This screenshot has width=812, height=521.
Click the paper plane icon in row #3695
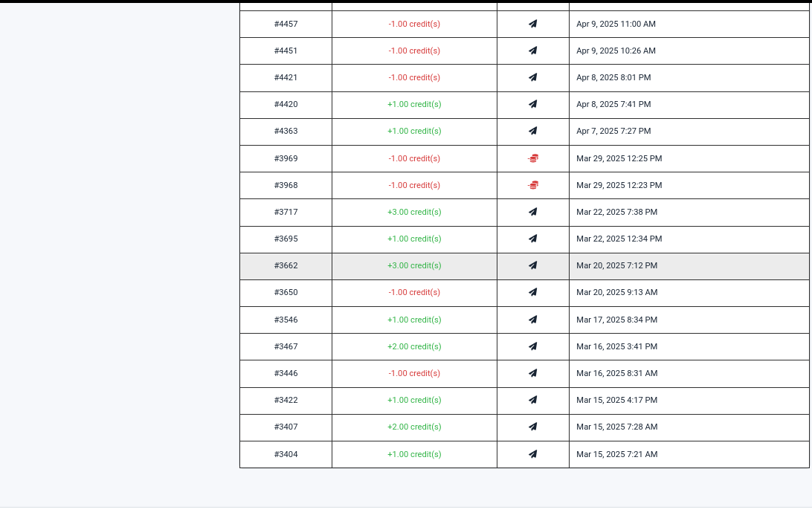pos(533,239)
